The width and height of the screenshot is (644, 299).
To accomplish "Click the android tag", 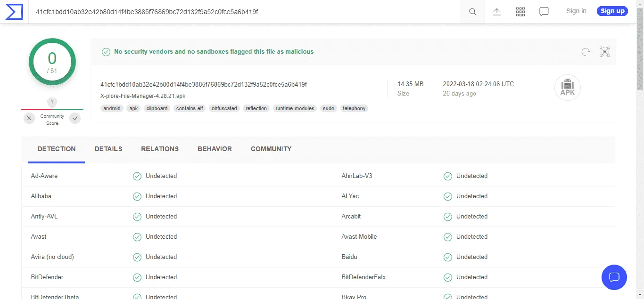I will (x=112, y=108).
